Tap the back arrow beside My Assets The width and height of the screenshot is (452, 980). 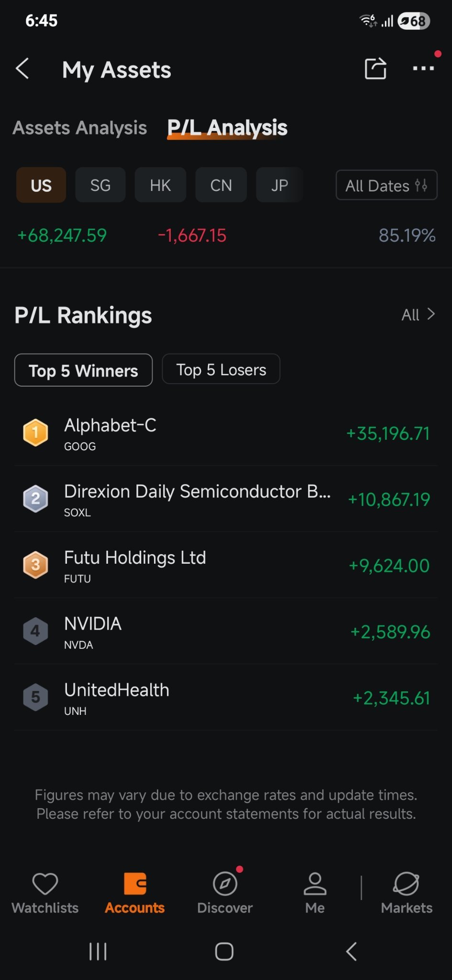22,68
